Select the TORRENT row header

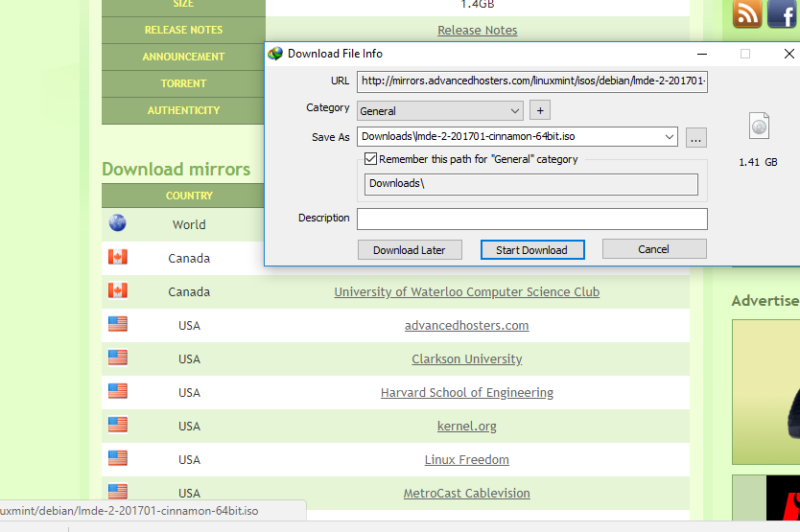click(183, 83)
